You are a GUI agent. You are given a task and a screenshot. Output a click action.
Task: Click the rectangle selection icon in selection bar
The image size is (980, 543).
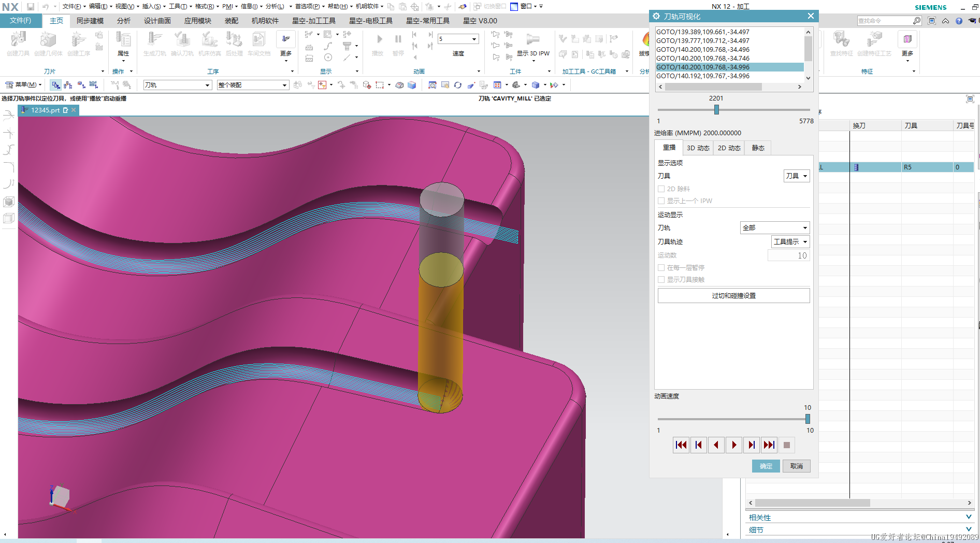click(x=380, y=85)
